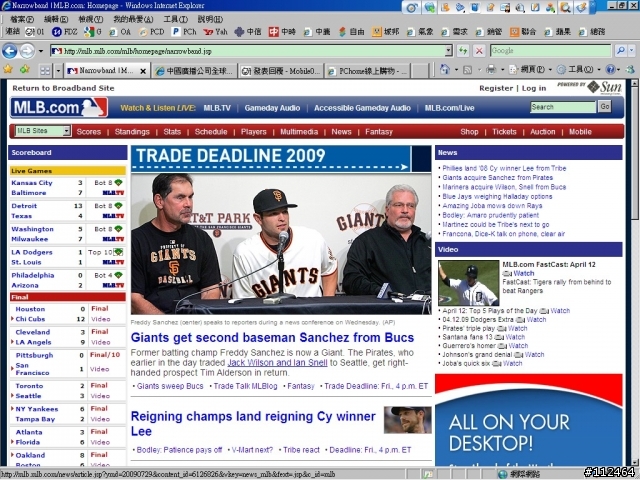Open the FastCast video thumbnail
The height and width of the screenshot is (480, 640).
(468, 283)
